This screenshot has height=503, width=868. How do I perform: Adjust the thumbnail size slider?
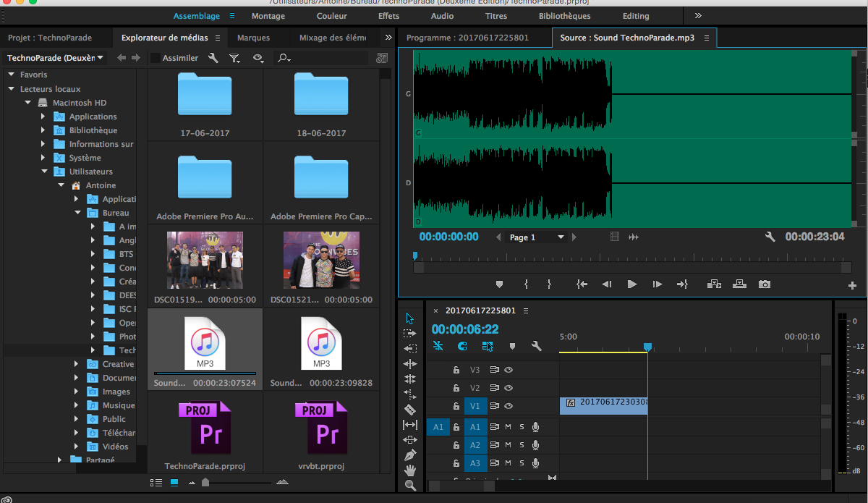coord(205,482)
